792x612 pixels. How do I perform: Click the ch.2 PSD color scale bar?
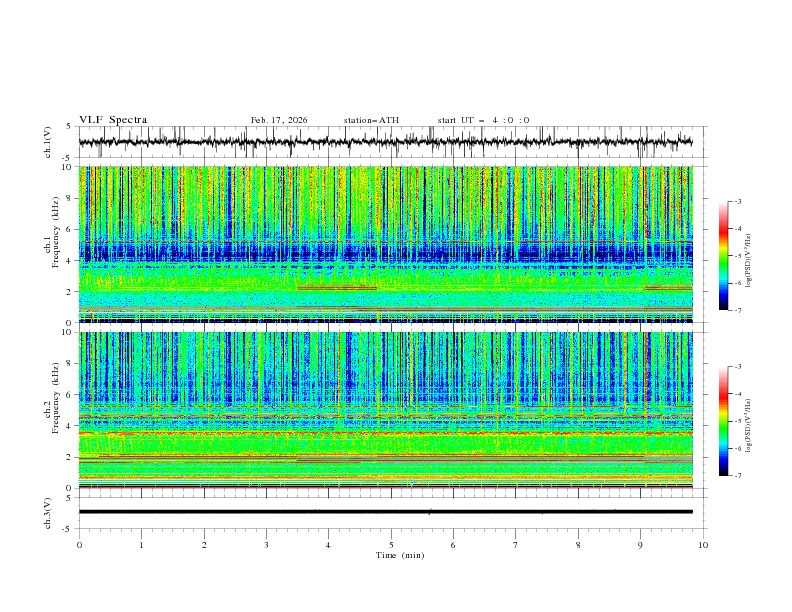[x=723, y=421]
